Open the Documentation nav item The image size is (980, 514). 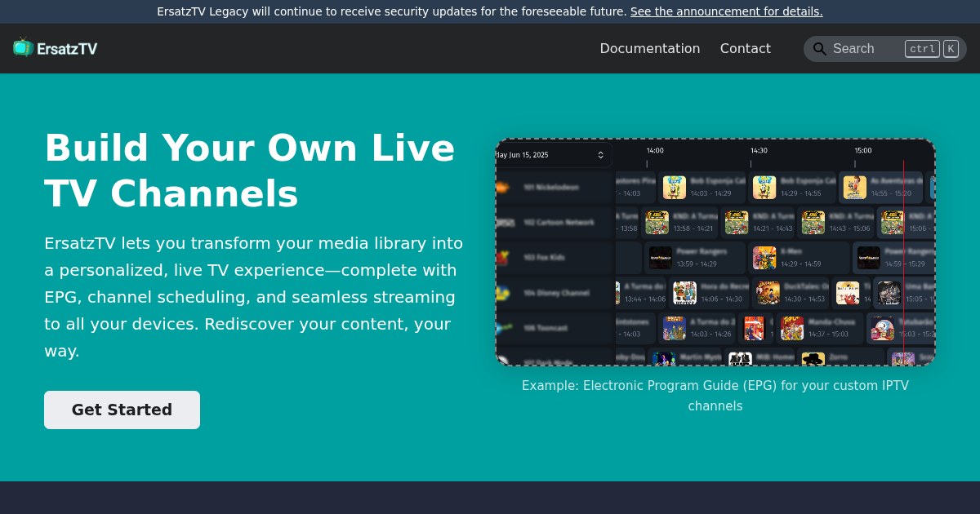pos(650,48)
